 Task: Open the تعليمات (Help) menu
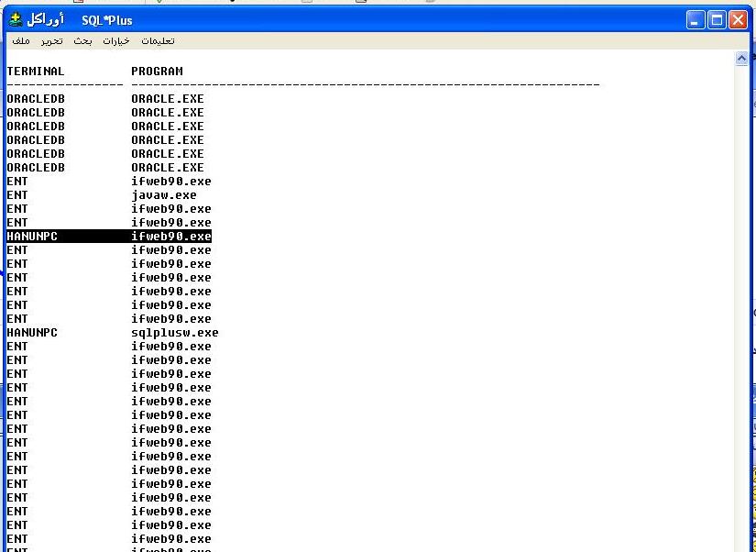[x=158, y=41]
